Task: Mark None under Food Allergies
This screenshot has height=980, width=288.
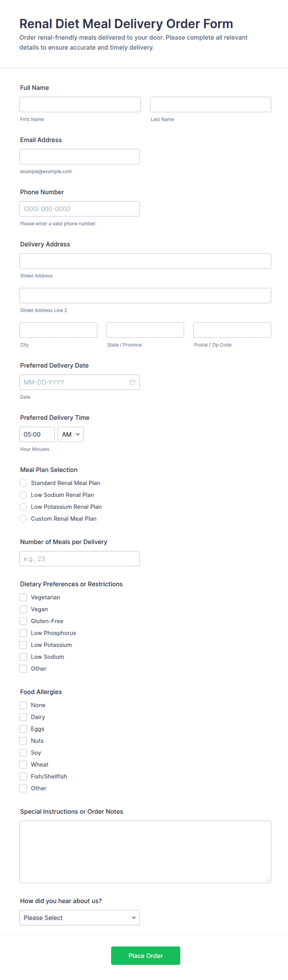Action: pos(23,705)
